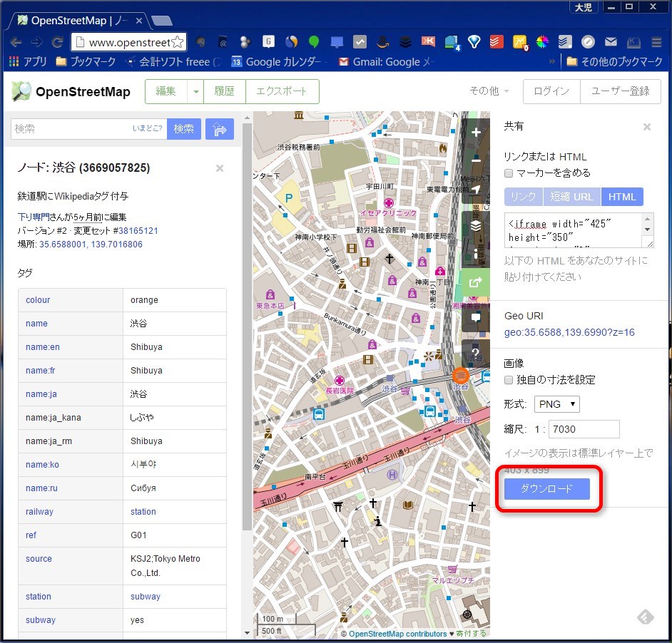Screen dimensions: 672x643
Task: Reload the browser page
Action: coord(57,42)
